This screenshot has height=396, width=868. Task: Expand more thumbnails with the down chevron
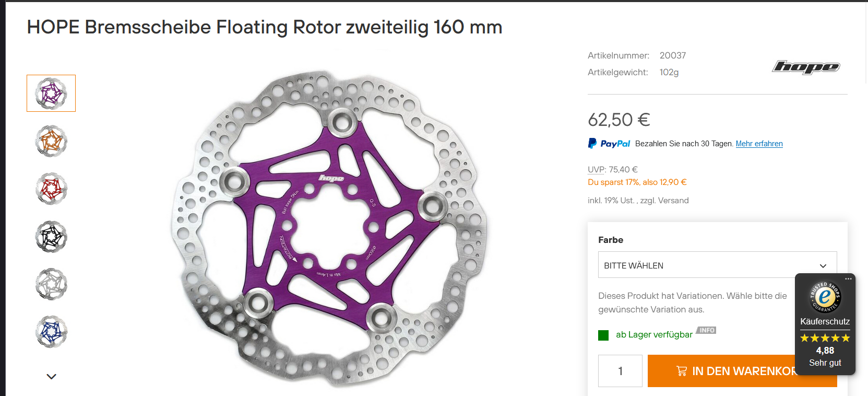click(x=51, y=376)
